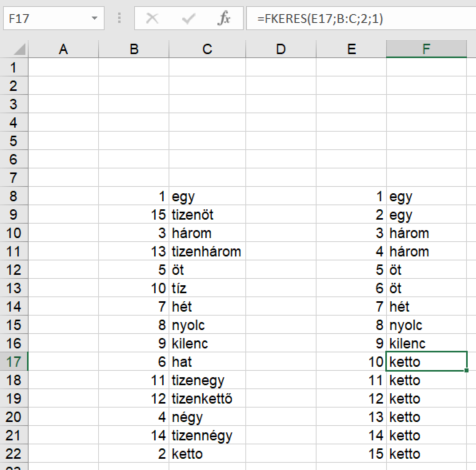Viewport: 476px width, 470px height.
Task: Click cell C21 'tizennégy'
Action: click(x=207, y=435)
